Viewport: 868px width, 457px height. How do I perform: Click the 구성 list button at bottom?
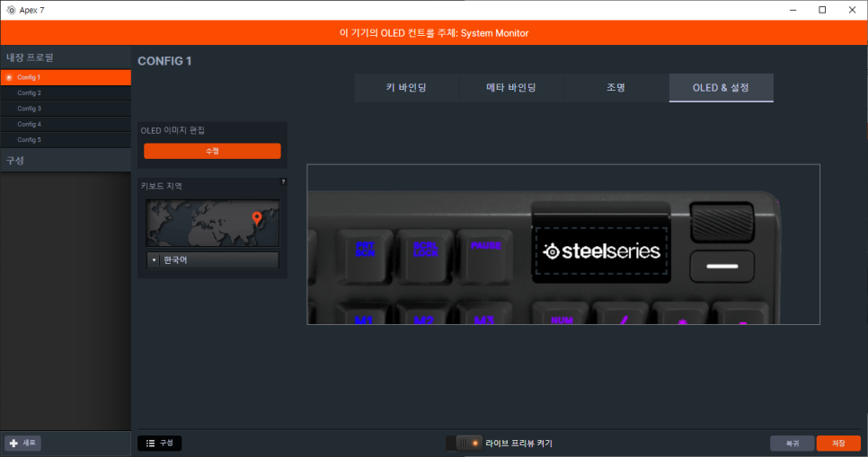point(159,444)
